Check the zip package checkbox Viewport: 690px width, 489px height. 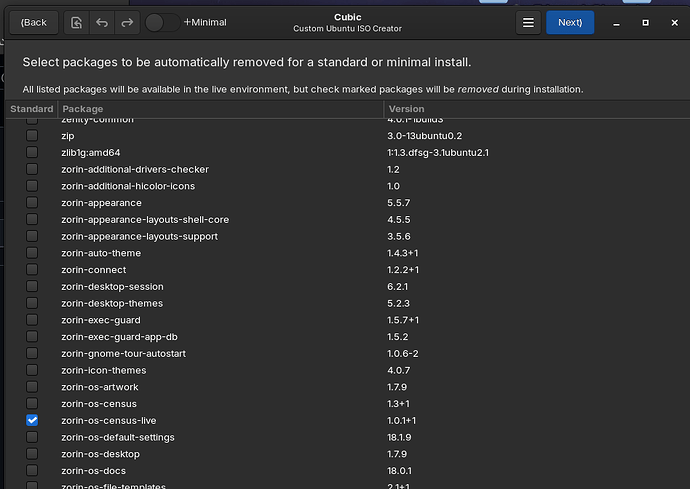tap(32, 136)
